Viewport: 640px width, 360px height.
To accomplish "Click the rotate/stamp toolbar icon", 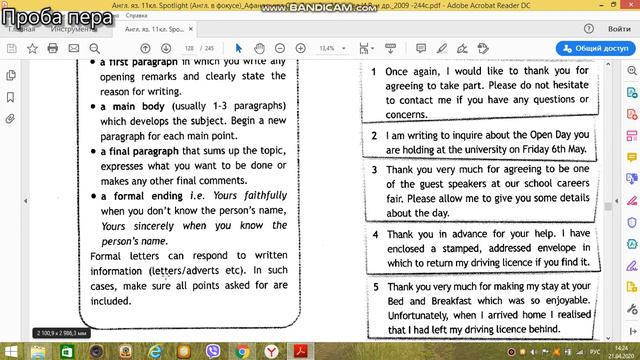I will point(483,49).
